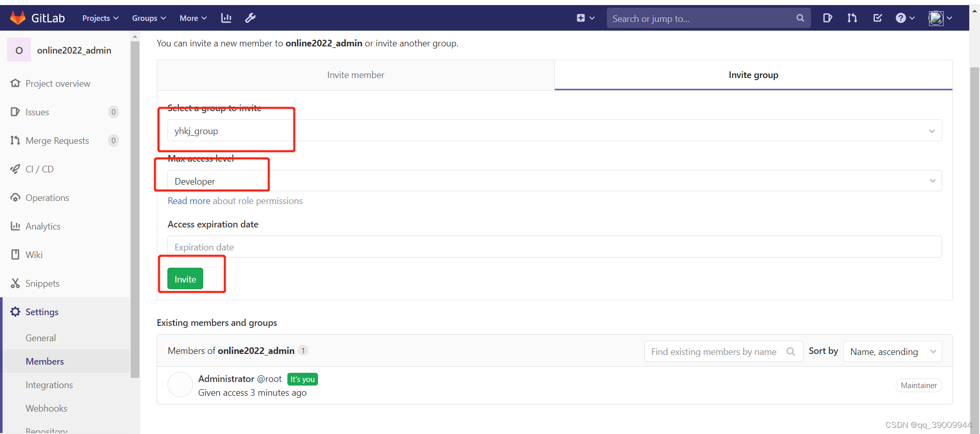Click the Snippets scissors icon
The width and height of the screenshot is (980, 434).
point(15,283)
